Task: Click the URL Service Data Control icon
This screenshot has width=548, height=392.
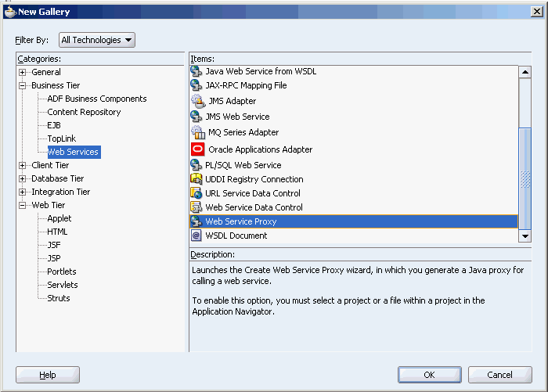Action: tap(196, 192)
